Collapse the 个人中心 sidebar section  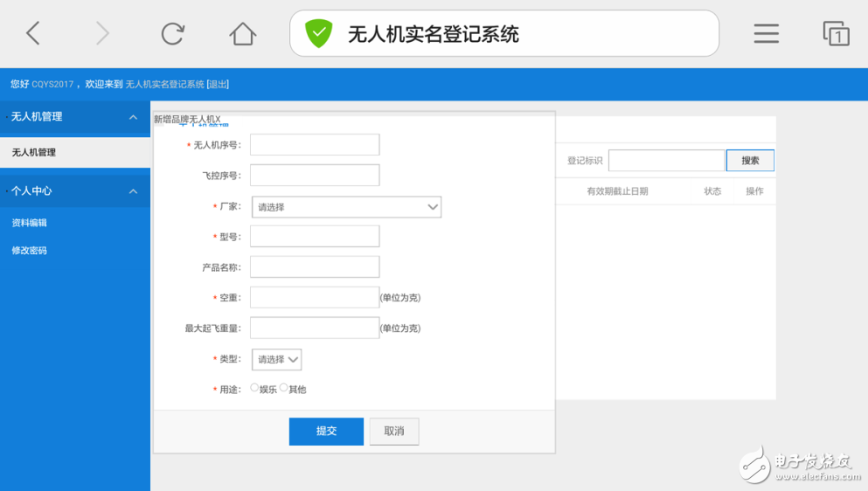pyautogui.click(x=133, y=191)
